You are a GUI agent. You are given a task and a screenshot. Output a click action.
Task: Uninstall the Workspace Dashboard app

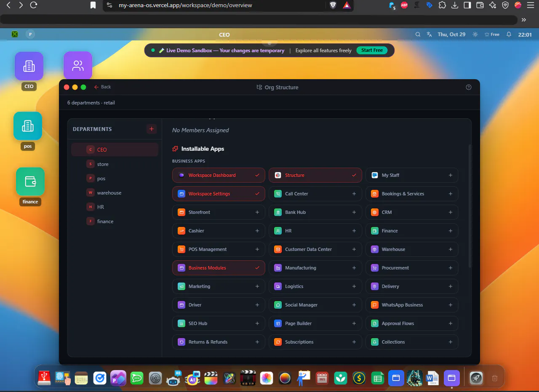pyautogui.click(x=219, y=175)
